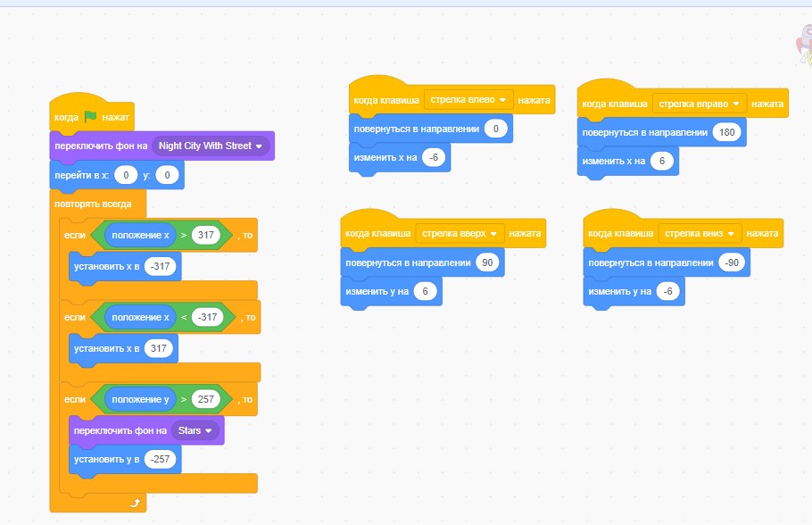The width and height of the screenshot is (812, 525).
Task: Click the direction value 180 field
Action: pyautogui.click(x=726, y=132)
